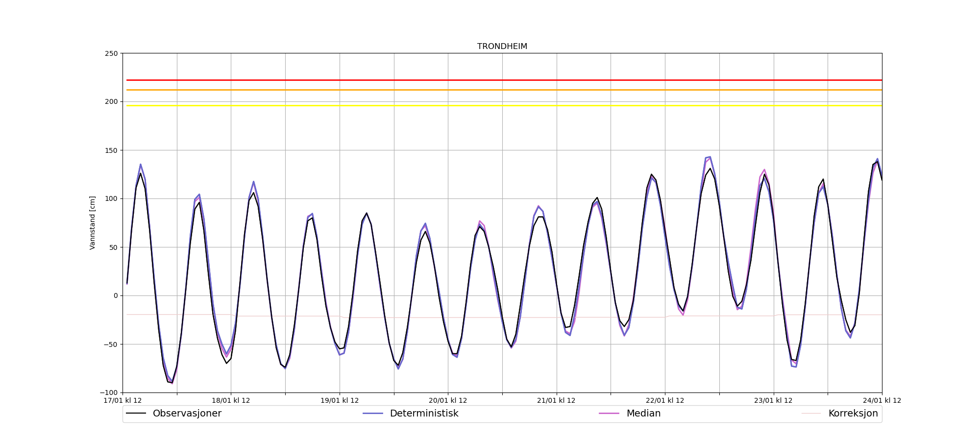Click the faint Korreksjon legend line swatch
The width and height of the screenshot is (980, 441).
(811, 414)
